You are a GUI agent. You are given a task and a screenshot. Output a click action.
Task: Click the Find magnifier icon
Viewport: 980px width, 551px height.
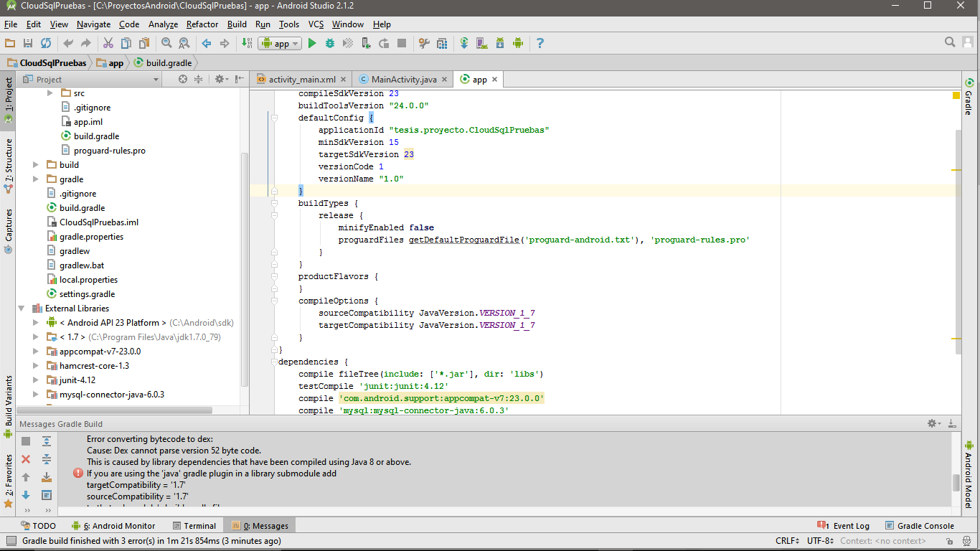click(166, 43)
